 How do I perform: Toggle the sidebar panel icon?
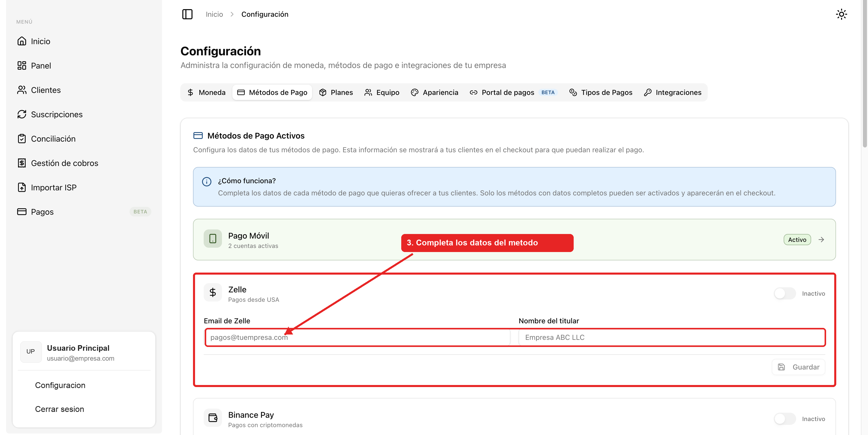pyautogui.click(x=187, y=14)
